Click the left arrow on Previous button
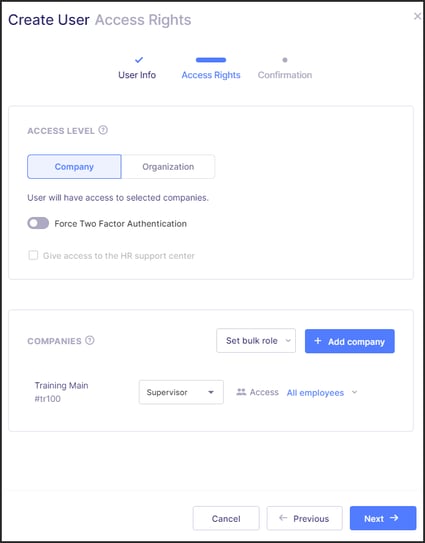Screen dimensions: 425x543 pos(283,518)
